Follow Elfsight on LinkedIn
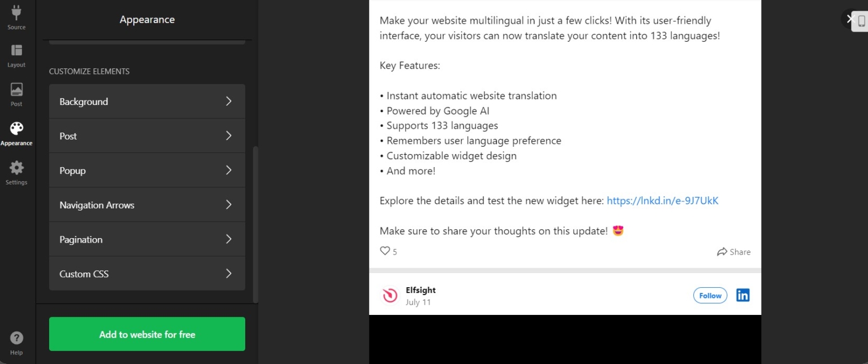The height and width of the screenshot is (364, 868). (710, 295)
